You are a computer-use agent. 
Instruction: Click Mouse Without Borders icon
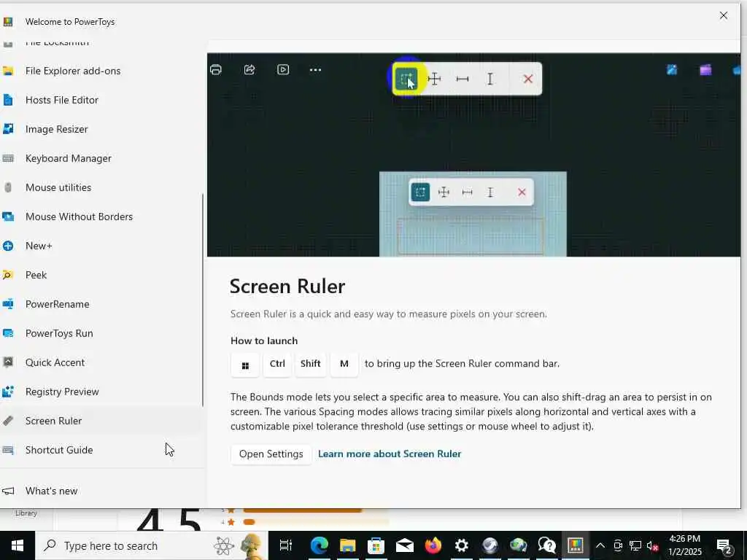pyautogui.click(x=7, y=217)
